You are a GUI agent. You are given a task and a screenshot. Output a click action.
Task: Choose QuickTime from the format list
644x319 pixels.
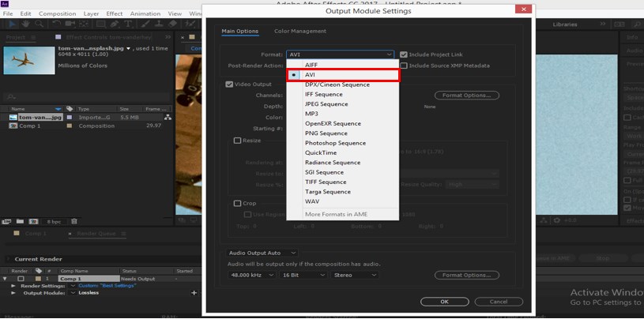click(x=342, y=152)
